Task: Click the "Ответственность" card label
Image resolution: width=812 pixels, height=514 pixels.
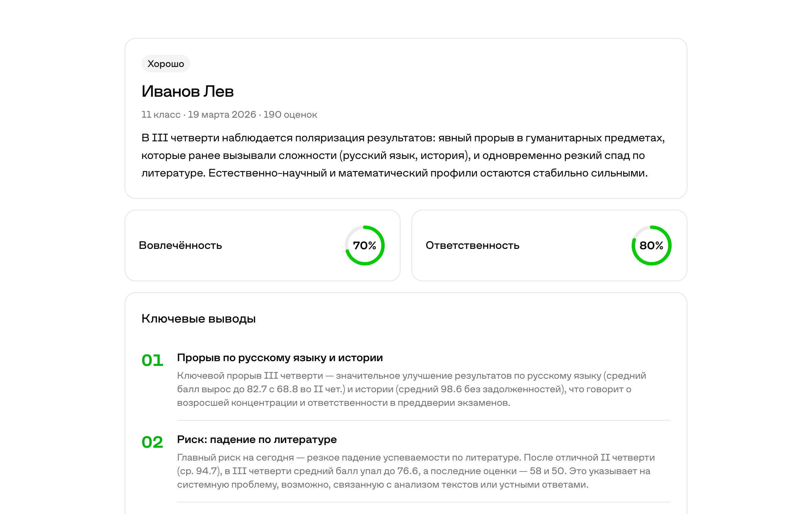Action: tap(472, 245)
